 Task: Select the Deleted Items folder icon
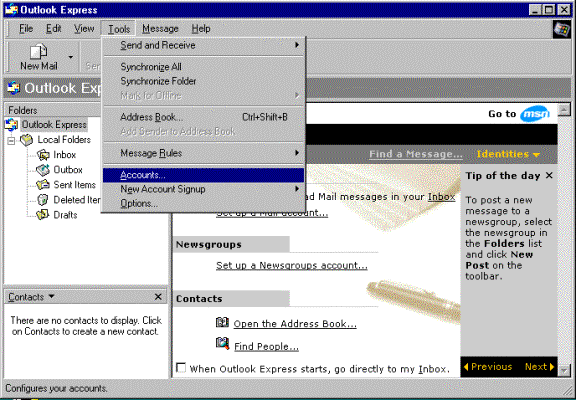coord(43,200)
